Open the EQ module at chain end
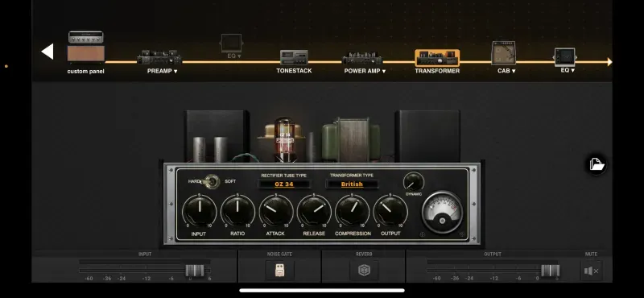The height and width of the screenshot is (298, 644). (565, 57)
